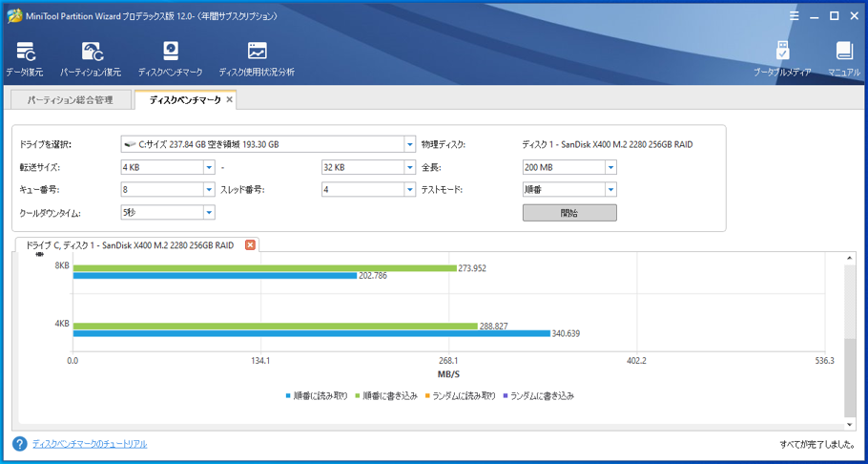Click the 順番に読み取り blue legend swatch
Viewport: 868px width, 464px height.
(288, 396)
